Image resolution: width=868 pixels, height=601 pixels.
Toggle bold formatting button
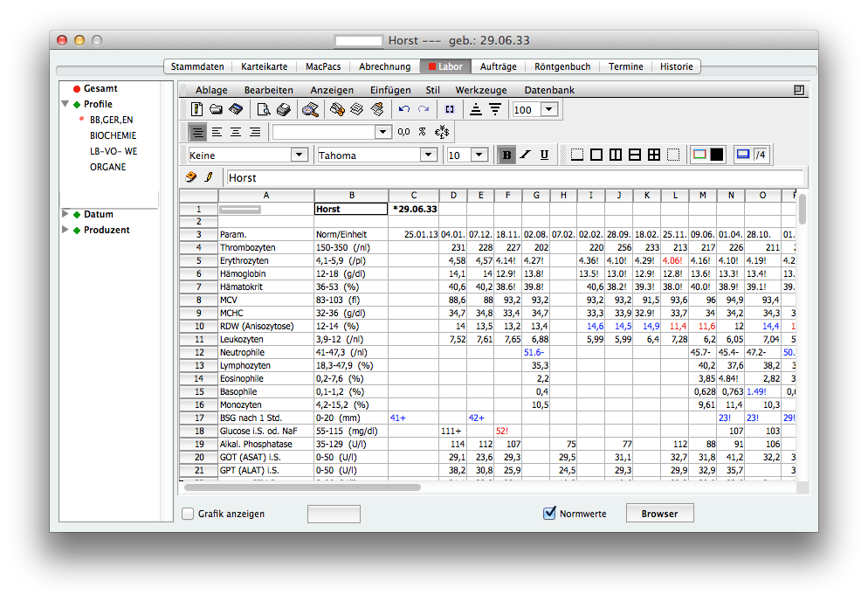[x=506, y=155]
